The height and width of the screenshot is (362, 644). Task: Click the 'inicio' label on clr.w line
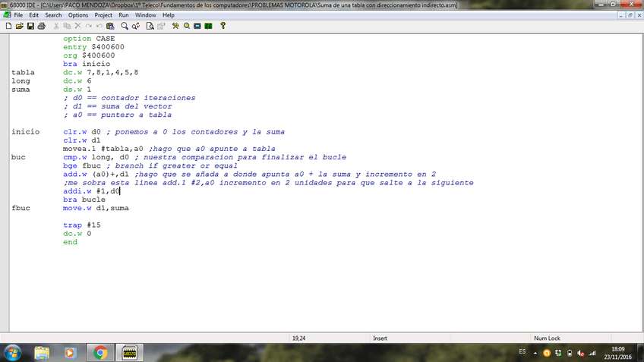26,132
